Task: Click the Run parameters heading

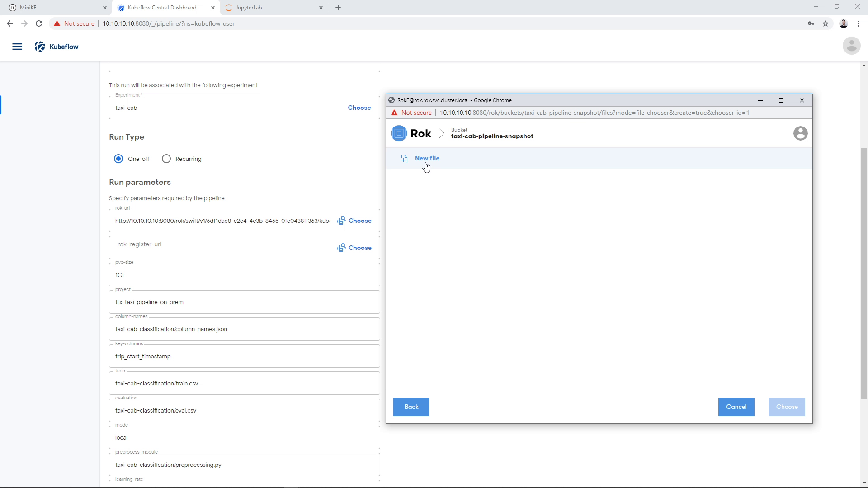Action: tap(140, 182)
